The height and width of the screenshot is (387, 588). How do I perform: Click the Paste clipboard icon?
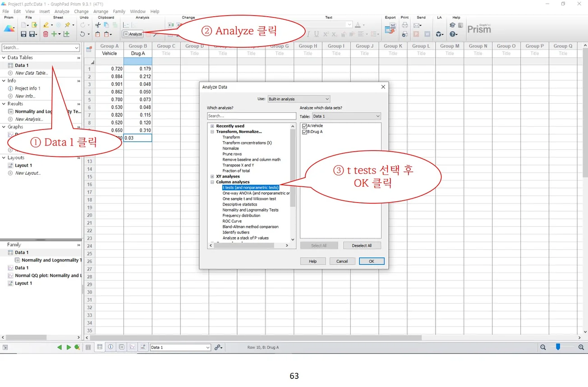click(98, 34)
